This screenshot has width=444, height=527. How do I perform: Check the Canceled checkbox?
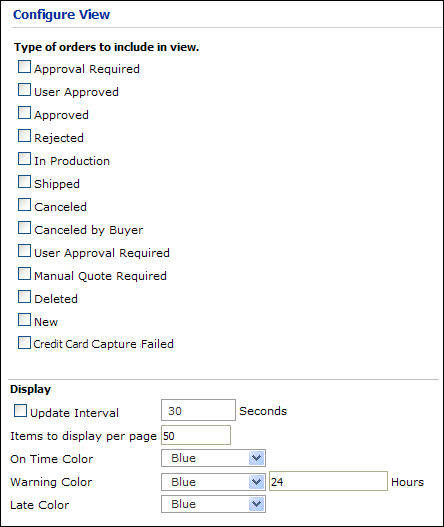(24, 205)
